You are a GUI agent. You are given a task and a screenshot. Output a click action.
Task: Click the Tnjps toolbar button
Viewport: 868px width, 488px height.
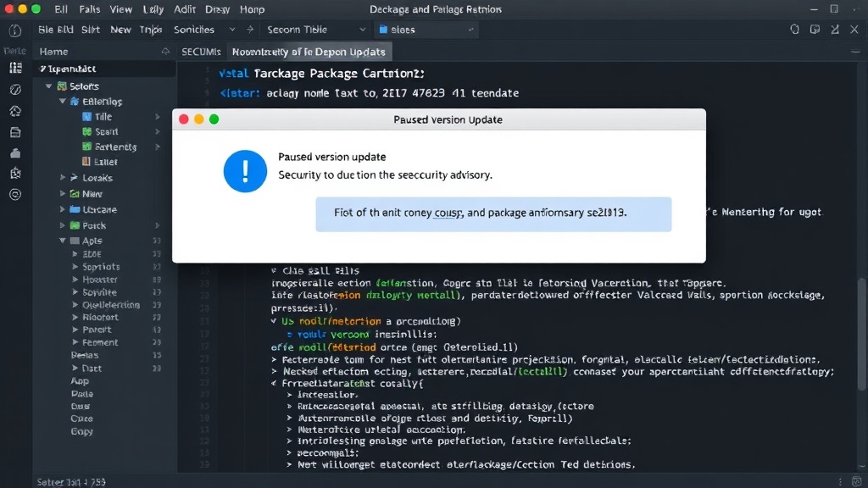coord(151,30)
